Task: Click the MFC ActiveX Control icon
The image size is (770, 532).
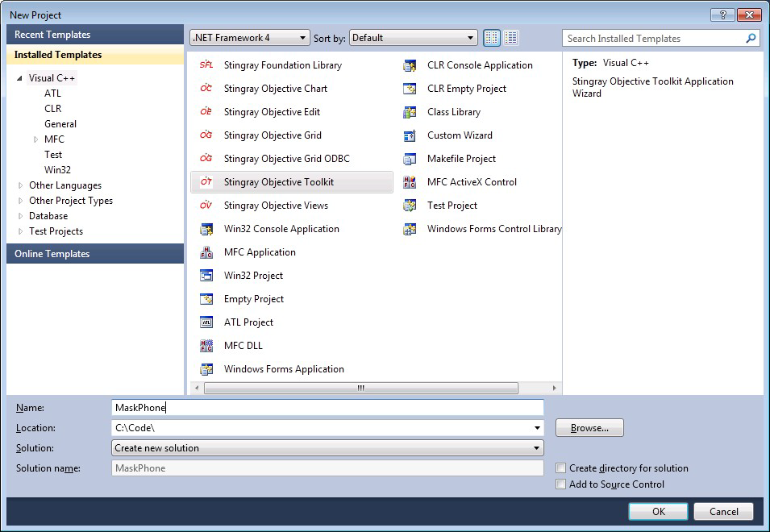Action: click(410, 182)
